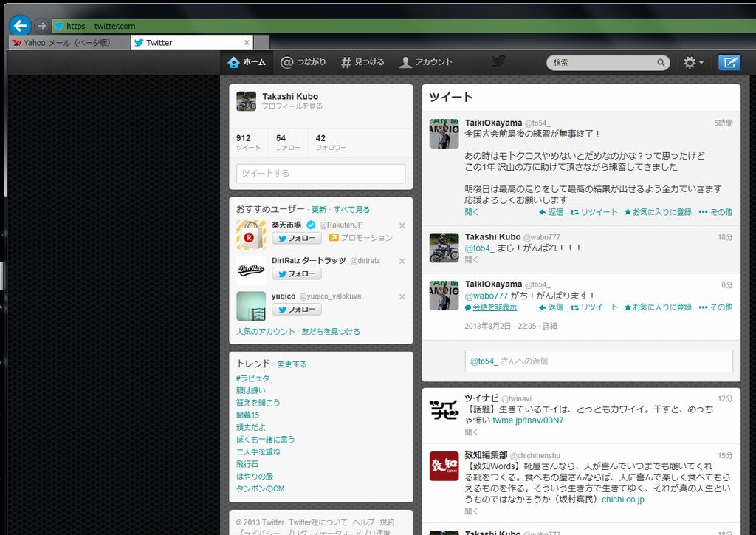Dismiss the yuqico suggestion
The height and width of the screenshot is (535, 756).
(x=402, y=296)
